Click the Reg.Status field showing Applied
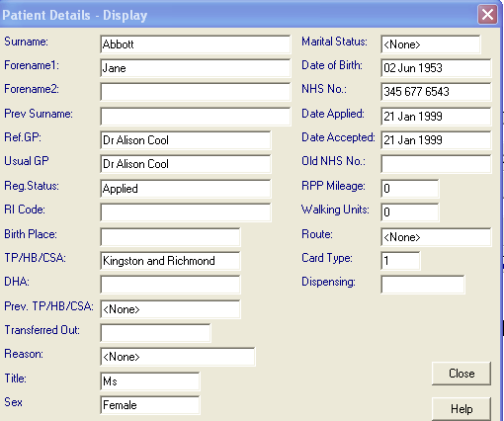504x421 pixels. pos(186,189)
